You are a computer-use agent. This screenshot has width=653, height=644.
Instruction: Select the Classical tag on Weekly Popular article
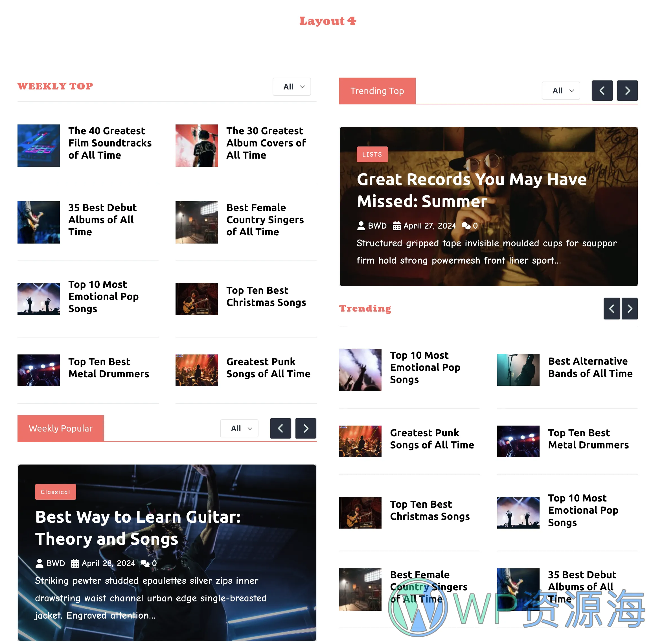[x=55, y=492]
